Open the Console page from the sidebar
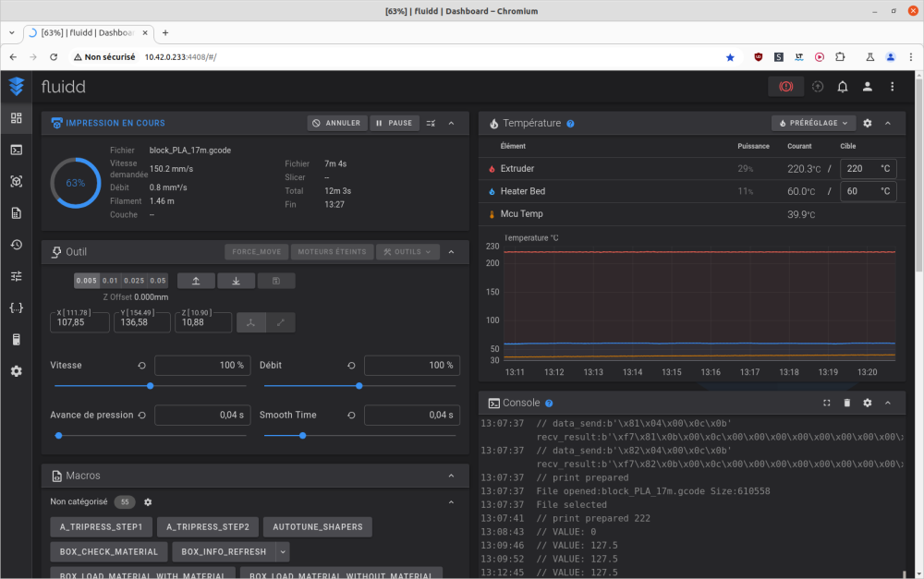The height and width of the screenshot is (579, 924). click(x=16, y=150)
